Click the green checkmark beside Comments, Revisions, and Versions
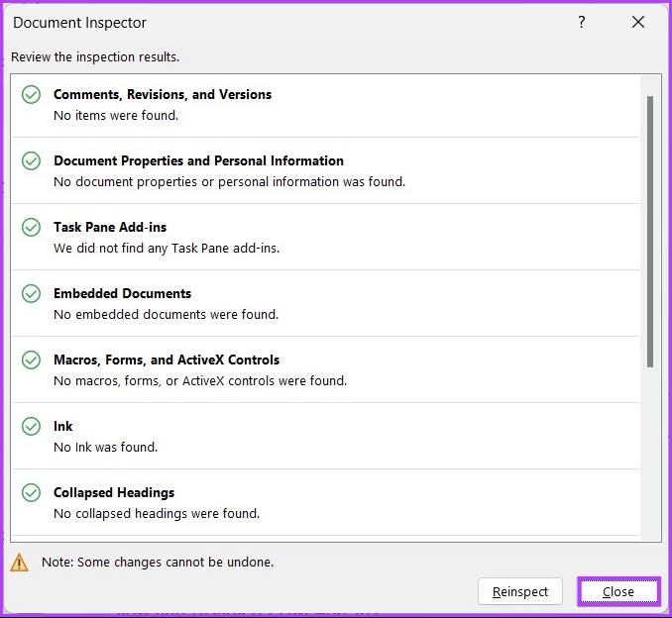Image resolution: width=672 pixels, height=618 pixels. coord(32,95)
